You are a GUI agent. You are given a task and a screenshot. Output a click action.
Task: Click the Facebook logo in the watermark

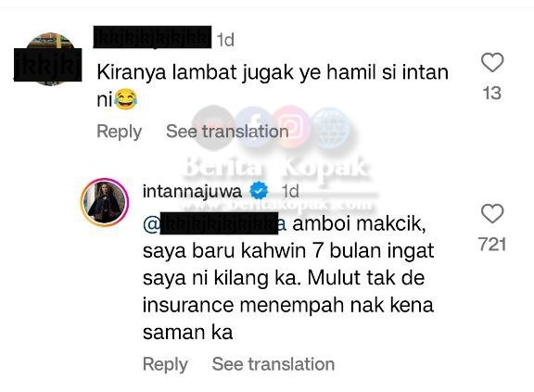coord(252,128)
